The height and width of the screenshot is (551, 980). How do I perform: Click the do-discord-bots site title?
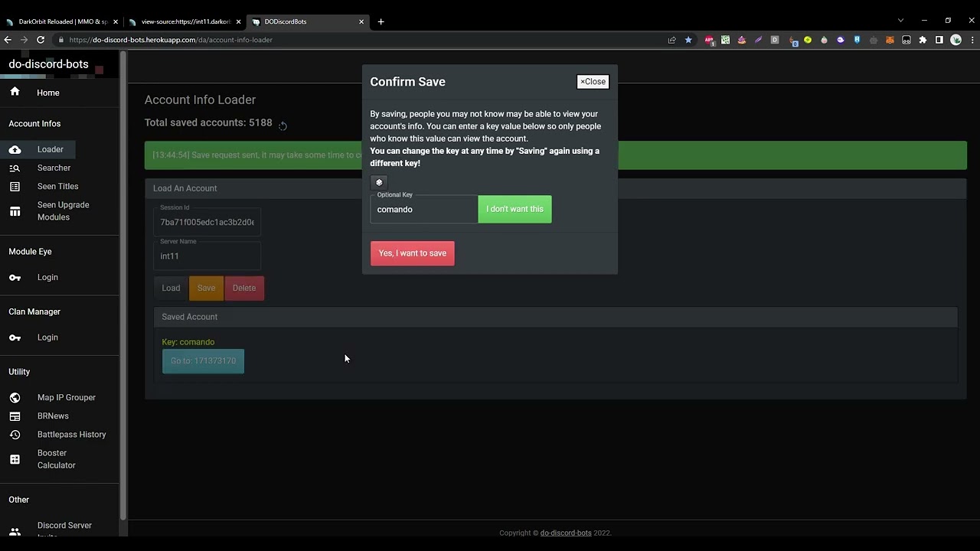pos(48,64)
